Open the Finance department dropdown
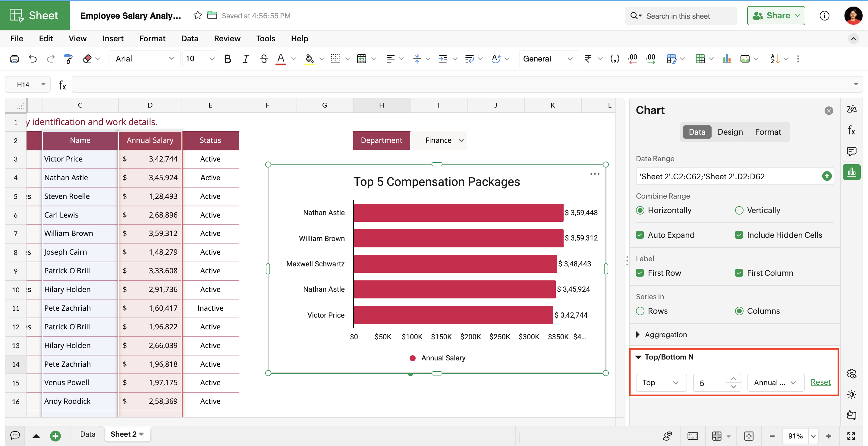The height and width of the screenshot is (446, 868). coord(461,140)
